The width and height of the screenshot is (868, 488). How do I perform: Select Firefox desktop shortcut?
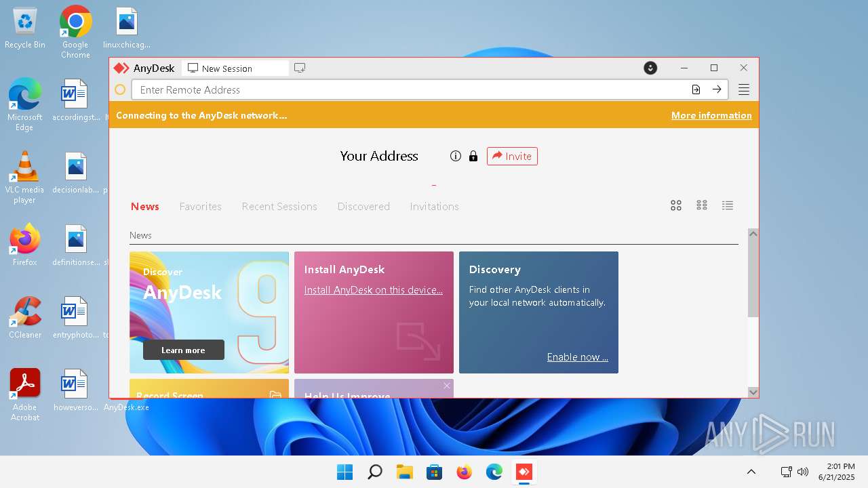(25, 245)
